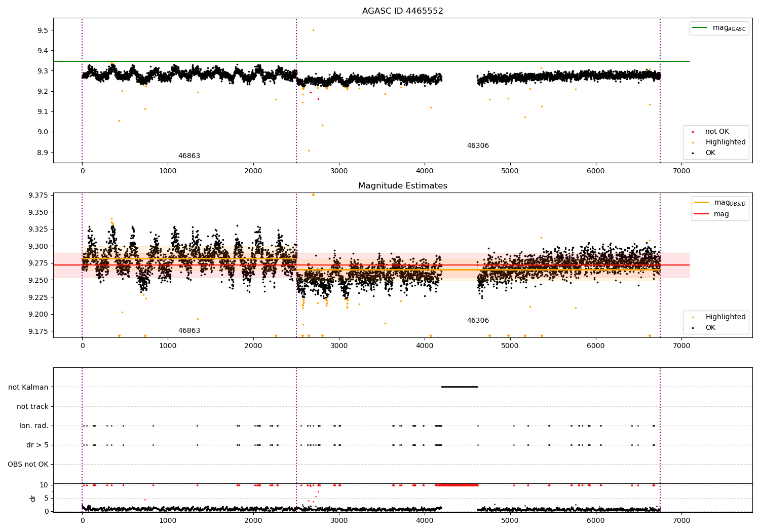Click the 'not track' axis label
760x532 pixels.
(32, 406)
